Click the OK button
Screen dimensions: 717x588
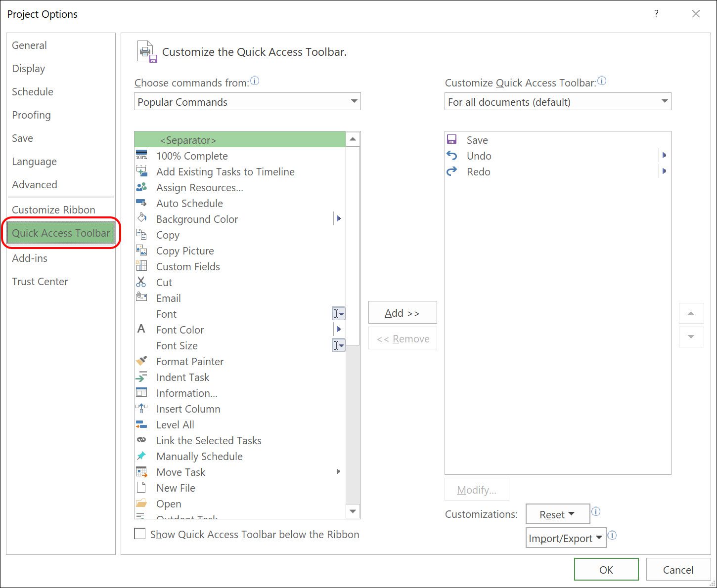606,570
